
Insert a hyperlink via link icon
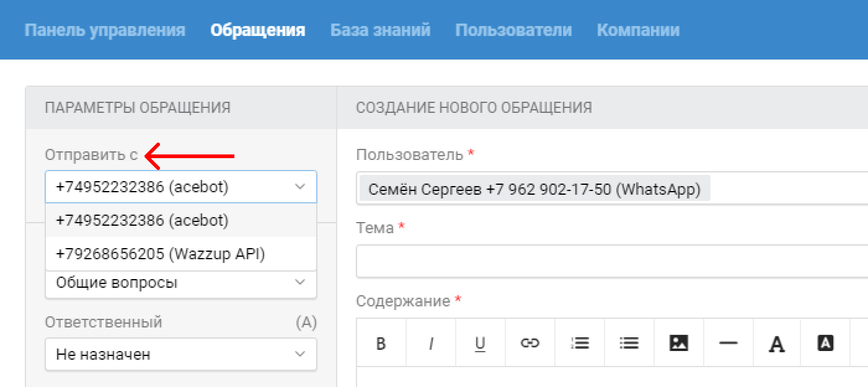pyautogui.click(x=529, y=343)
